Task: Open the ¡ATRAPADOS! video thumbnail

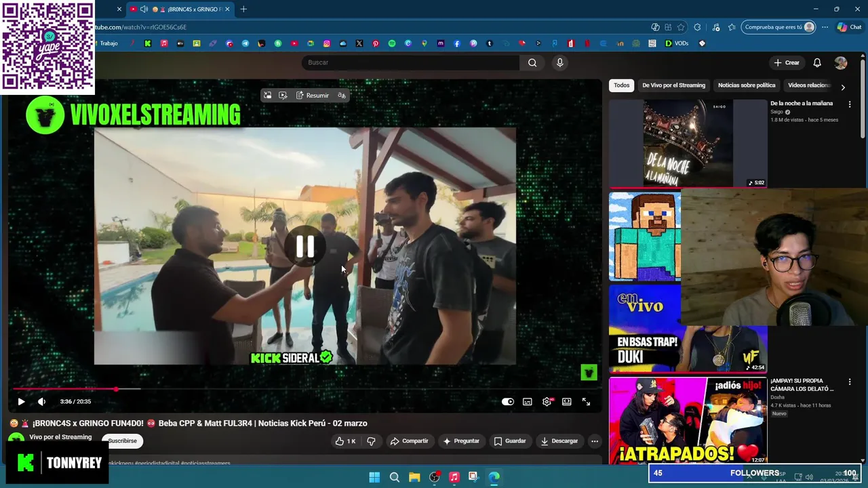Action: [688, 420]
